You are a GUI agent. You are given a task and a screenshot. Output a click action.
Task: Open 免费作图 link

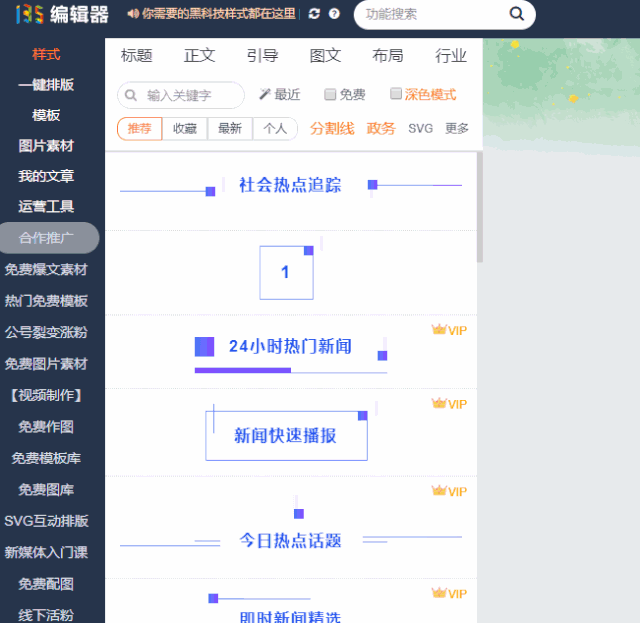click(46, 427)
